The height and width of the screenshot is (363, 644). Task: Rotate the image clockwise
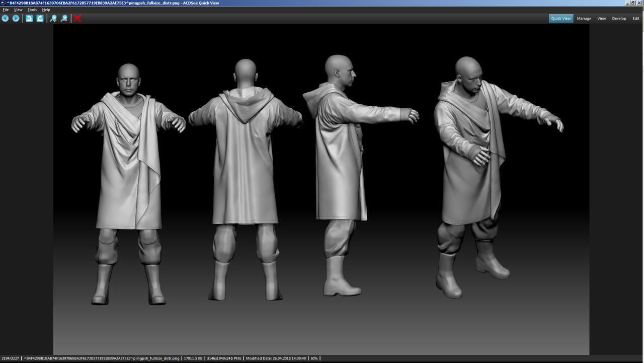point(40,18)
